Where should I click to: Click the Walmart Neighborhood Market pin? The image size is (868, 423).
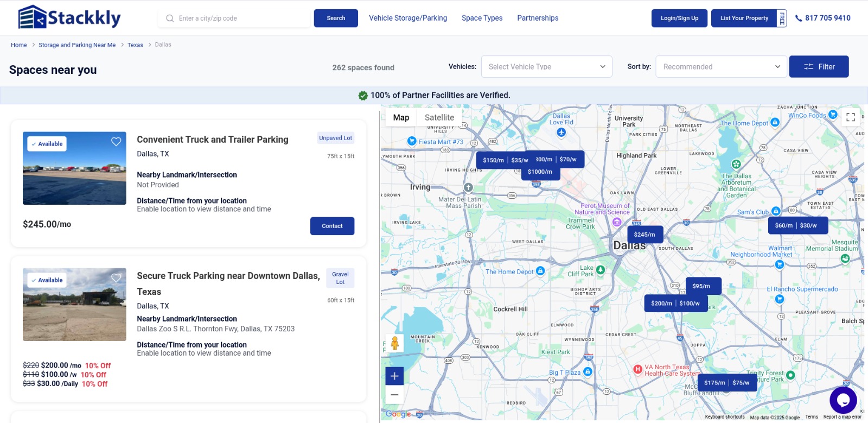(x=780, y=264)
